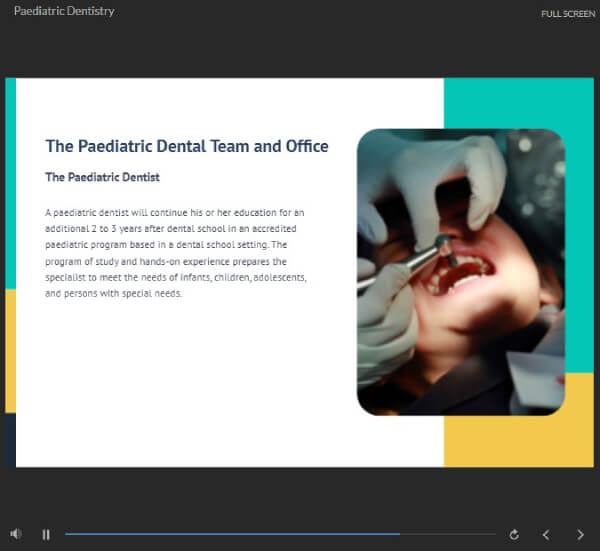The width and height of the screenshot is (600, 551).
Task: Click the paragraph starting 'A paediatric dentist will'
Action: point(176,253)
